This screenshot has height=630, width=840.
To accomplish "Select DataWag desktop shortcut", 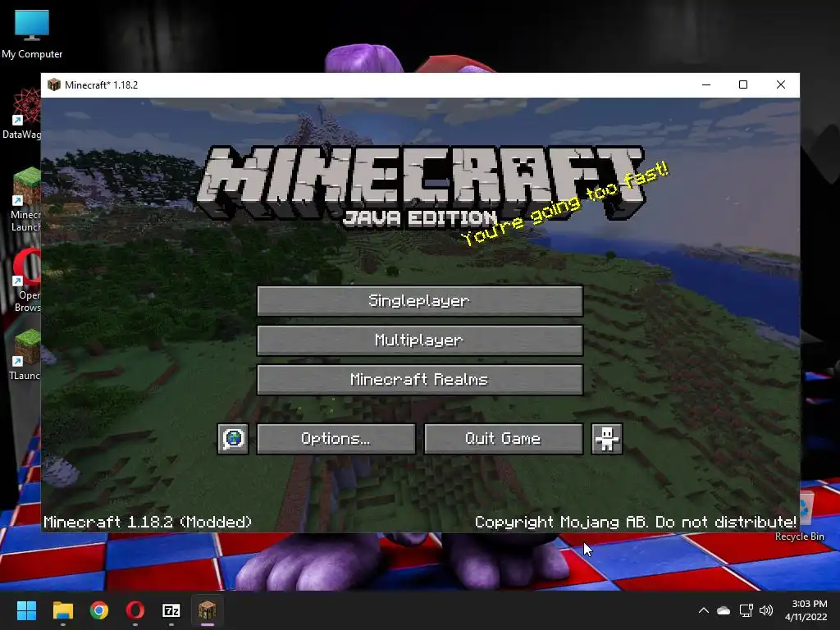I will (x=21, y=113).
